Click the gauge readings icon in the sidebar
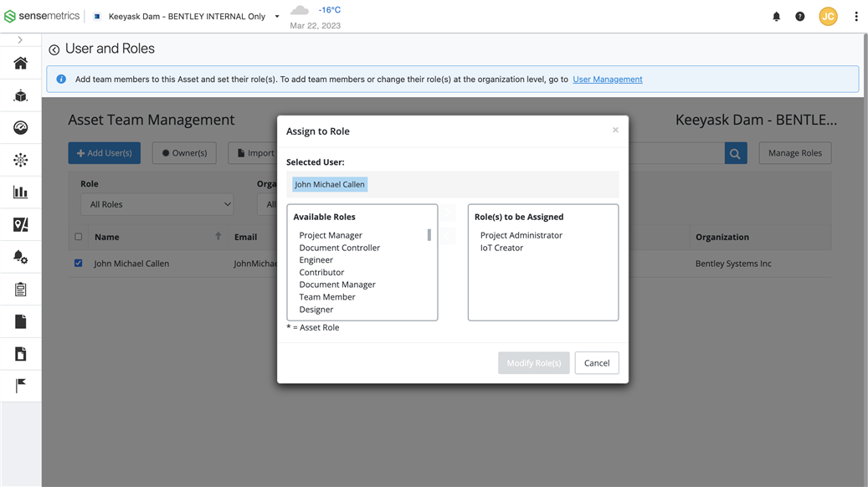Image resolution: width=868 pixels, height=487 pixels. [21, 126]
